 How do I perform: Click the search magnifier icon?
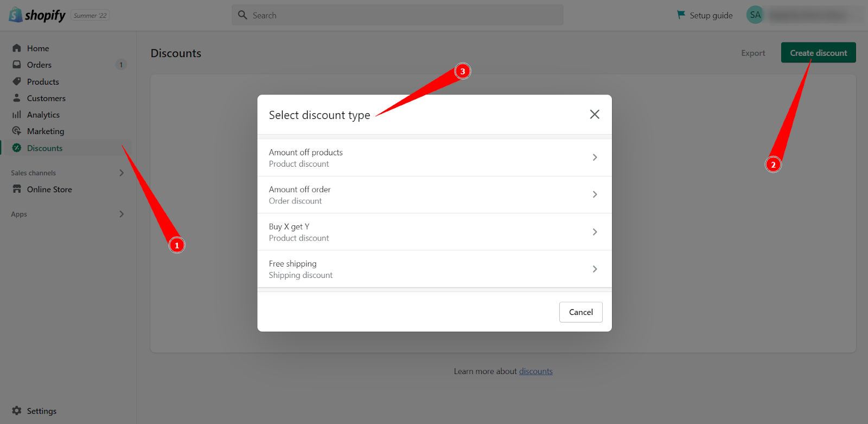[242, 15]
